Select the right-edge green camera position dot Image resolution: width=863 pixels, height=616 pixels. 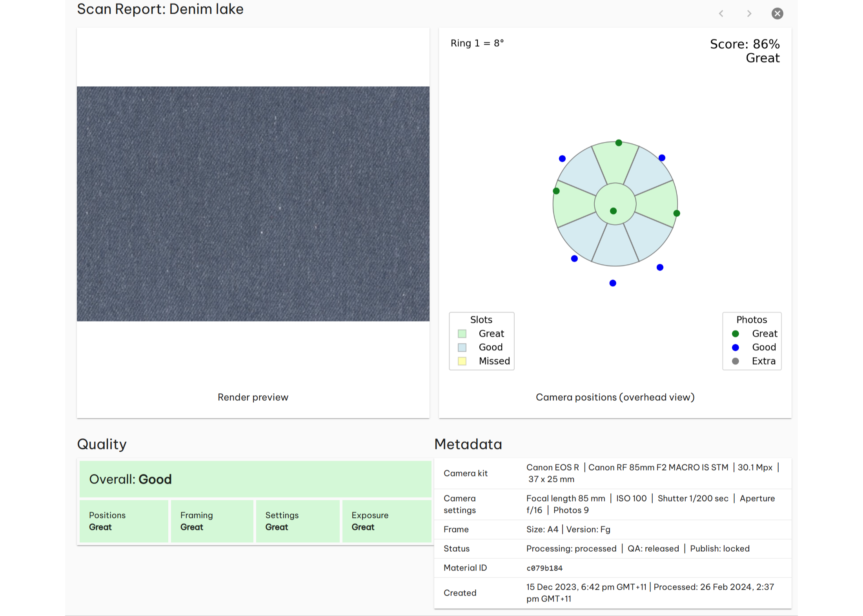[677, 213]
